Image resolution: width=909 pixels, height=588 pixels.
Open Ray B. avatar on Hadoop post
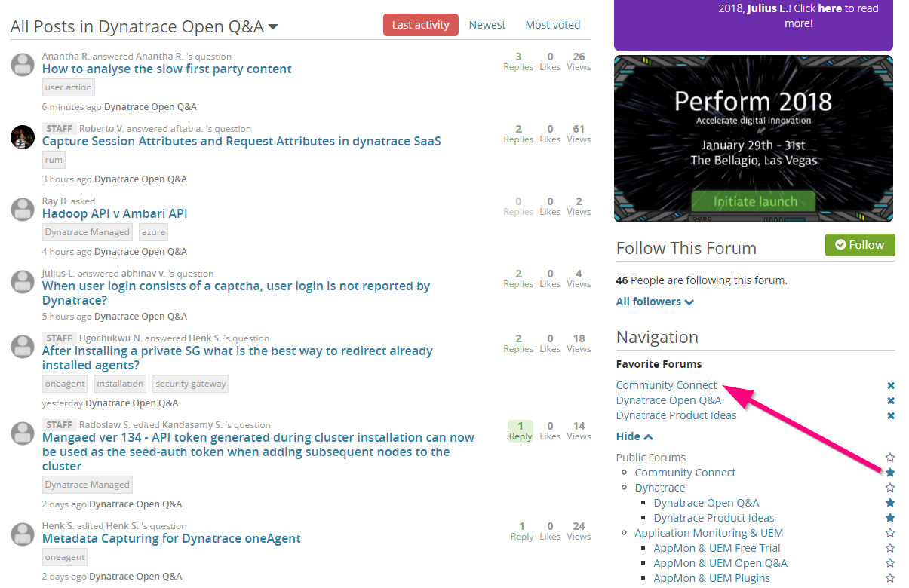tap(23, 210)
